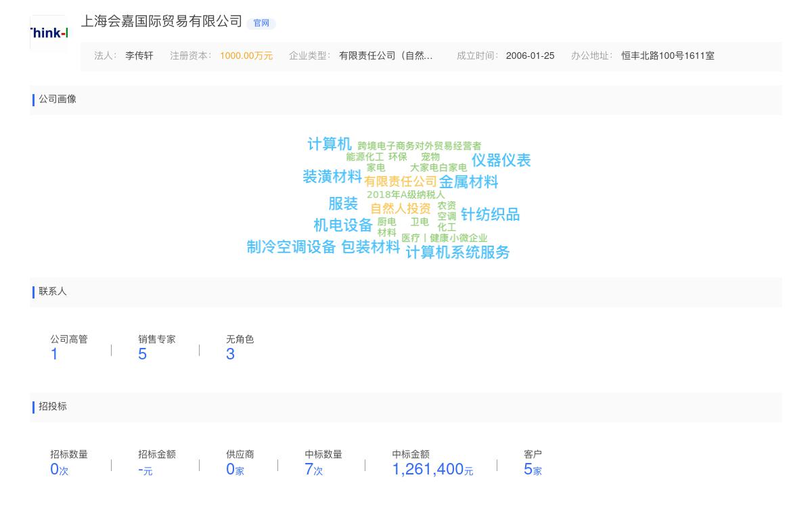Click registered capital 1000.00万元
The height and width of the screenshot is (509, 812).
(x=246, y=56)
